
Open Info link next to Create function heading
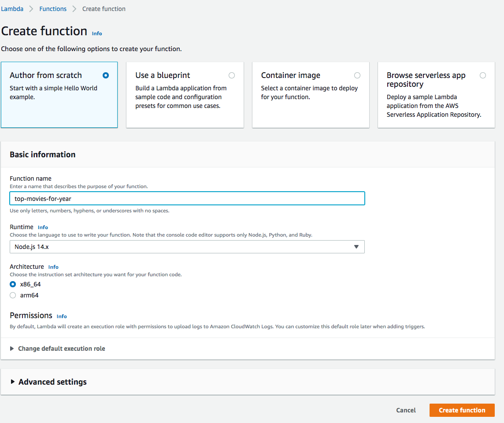[97, 33]
